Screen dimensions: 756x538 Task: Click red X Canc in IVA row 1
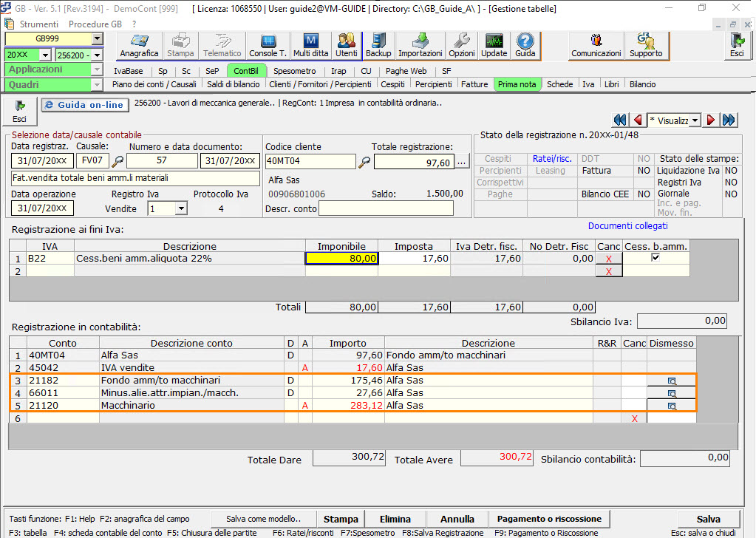608,259
